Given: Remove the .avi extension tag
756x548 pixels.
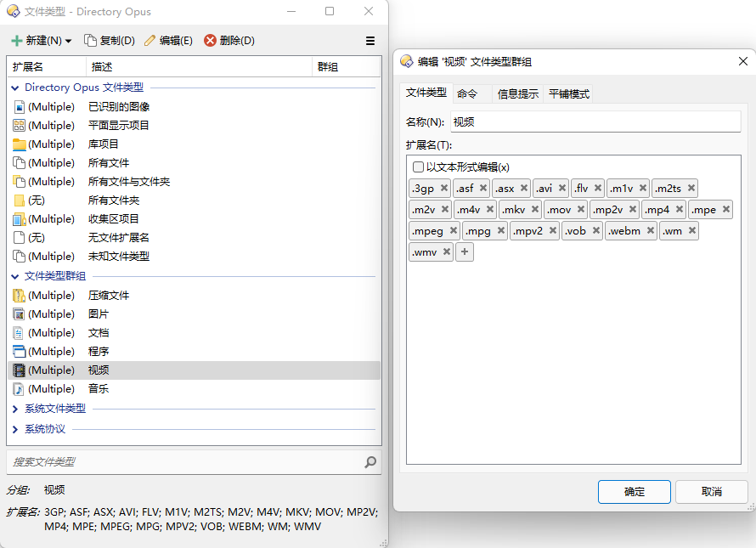Looking at the screenshot, I should (x=562, y=188).
